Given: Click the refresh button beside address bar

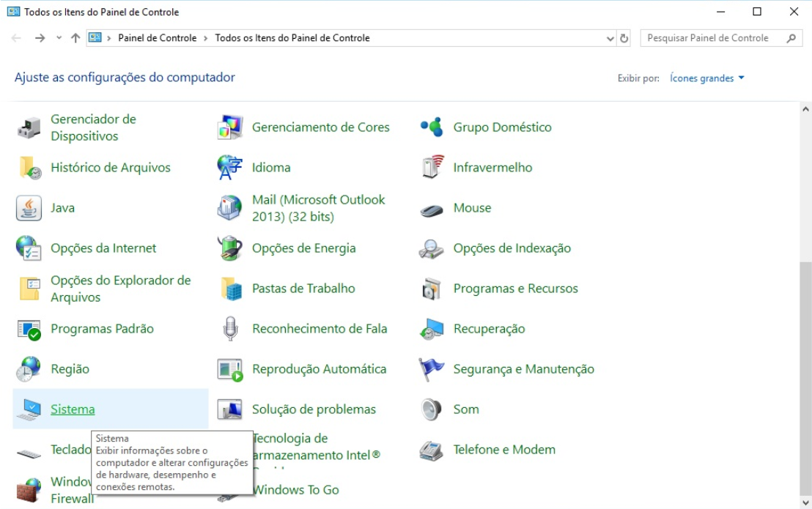Looking at the screenshot, I should coord(624,38).
